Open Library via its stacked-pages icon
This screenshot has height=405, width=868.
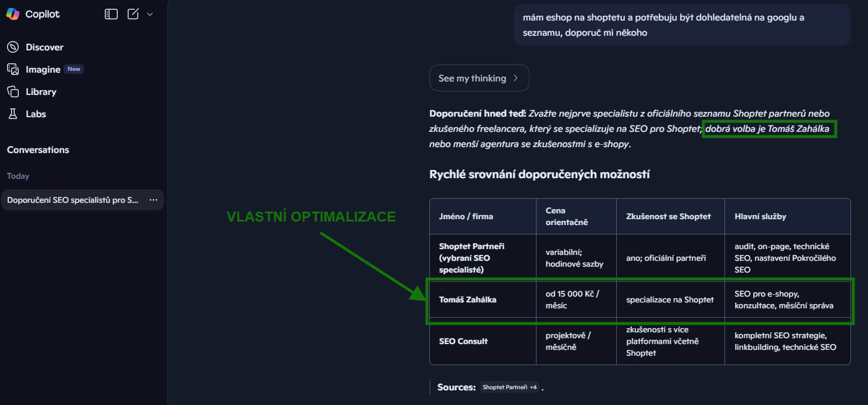click(13, 91)
